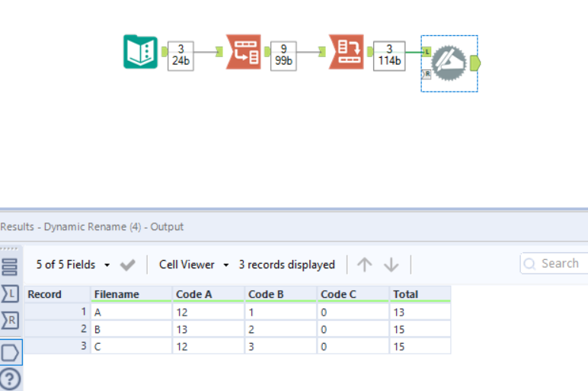Open the help question mark icon
588x391 pixels.
pyautogui.click(x=10, y=379)
